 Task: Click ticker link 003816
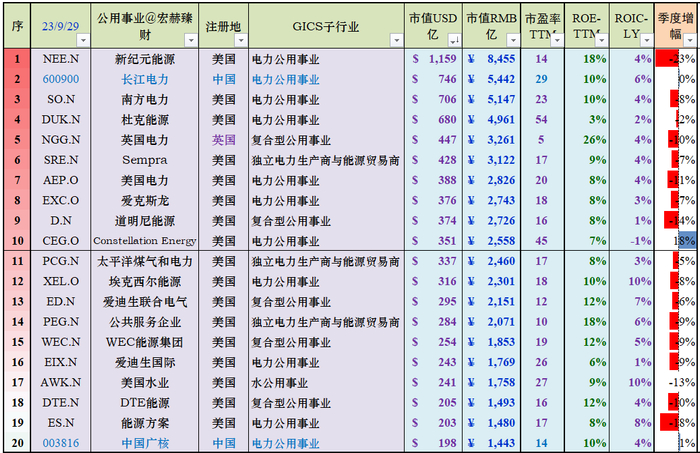point(61,443)
